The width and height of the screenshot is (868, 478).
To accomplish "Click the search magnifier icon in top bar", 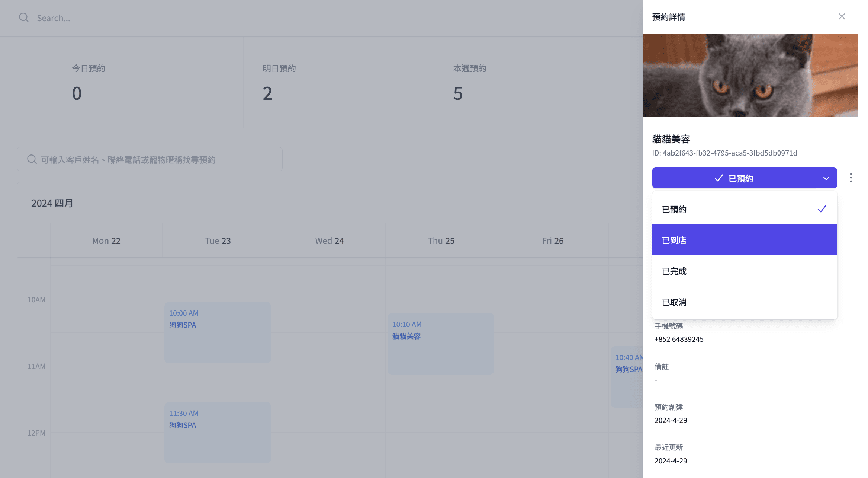I will coord(24,18).
